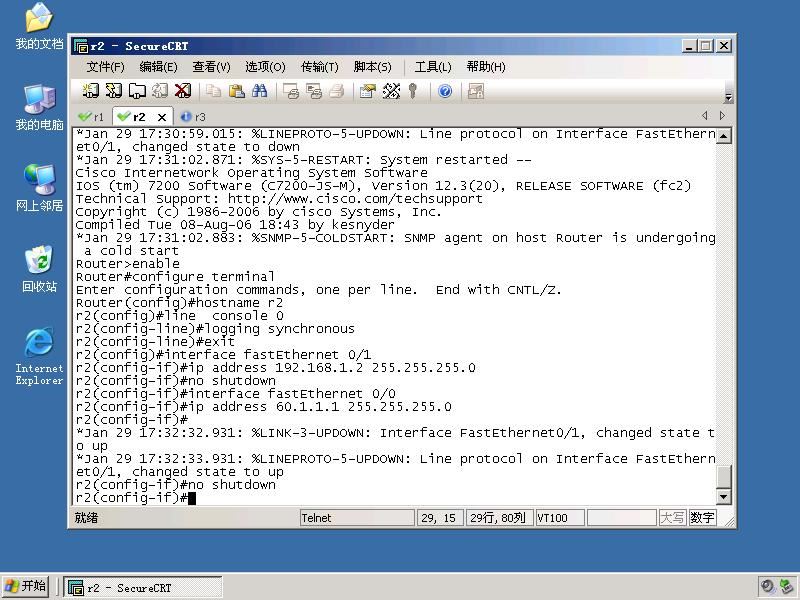Image resolution: width=800 pixels, height=600 pixels.
Task: Click the Quick Connect lightning icon
Action: pyautogui.click(x=113, y=91)
